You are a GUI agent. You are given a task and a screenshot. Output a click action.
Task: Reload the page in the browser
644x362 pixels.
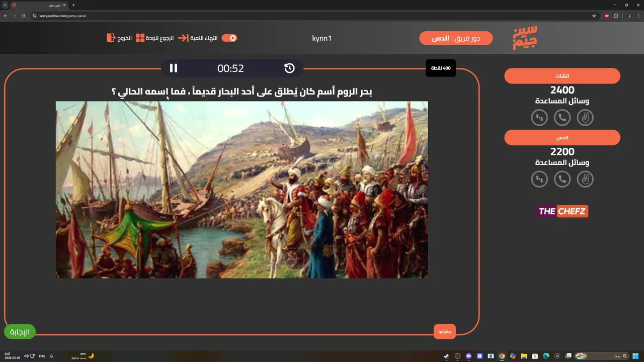[23, 16]
